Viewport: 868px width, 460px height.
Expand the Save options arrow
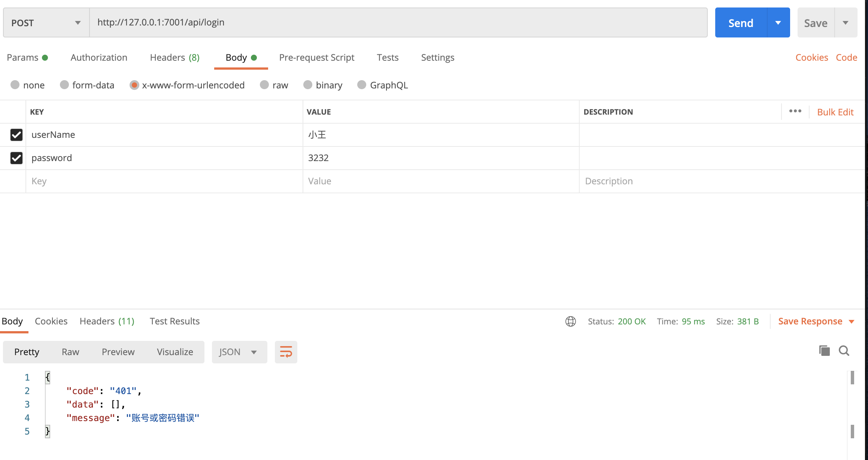pyautogui.click(x=846, y=23)
